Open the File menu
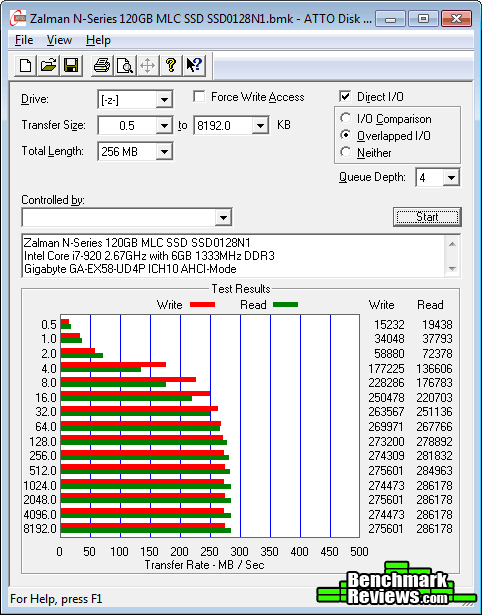Viewport: 482px width, 615px height. (24, 40)
